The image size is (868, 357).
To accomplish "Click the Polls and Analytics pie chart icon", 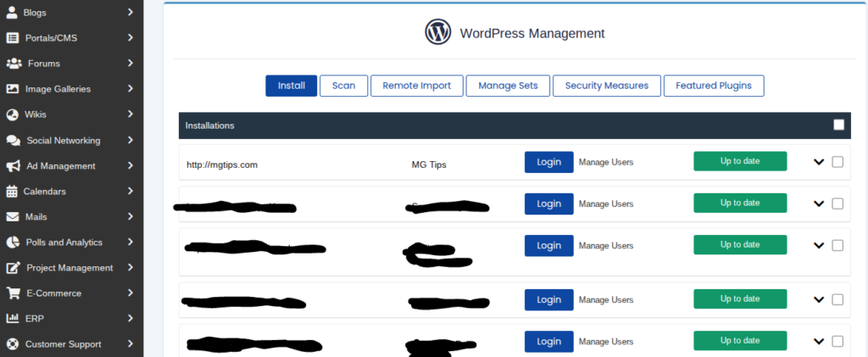I will (13, 243).
